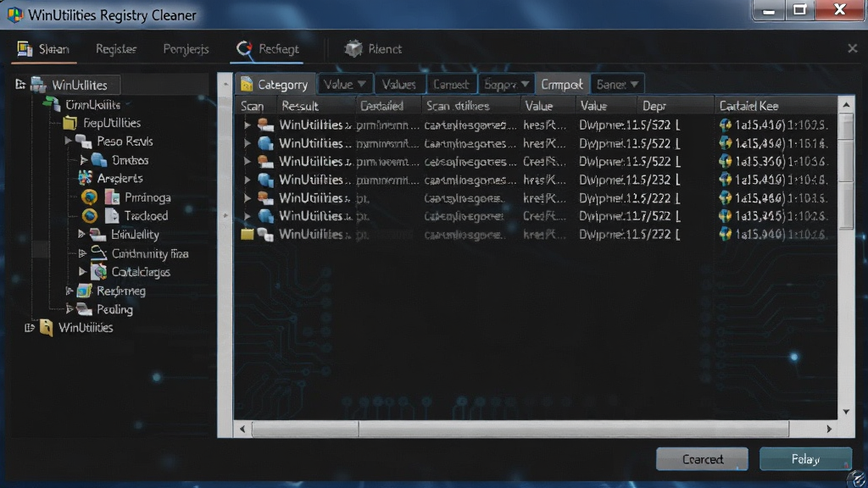The height and width of the screenshot is (488, 868).
Task: Open the Rlenct tab
Action: 373,49
